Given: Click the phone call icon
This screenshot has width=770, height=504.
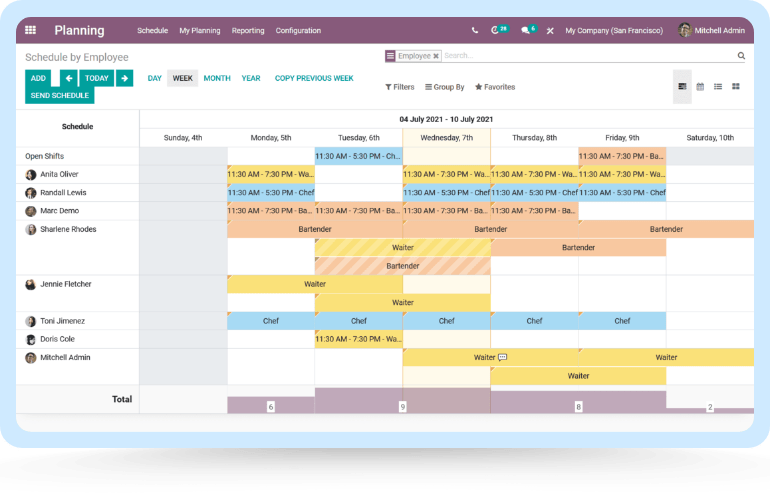Looking at the screenshot, I should pyautogui.click(x=474, y=31).
